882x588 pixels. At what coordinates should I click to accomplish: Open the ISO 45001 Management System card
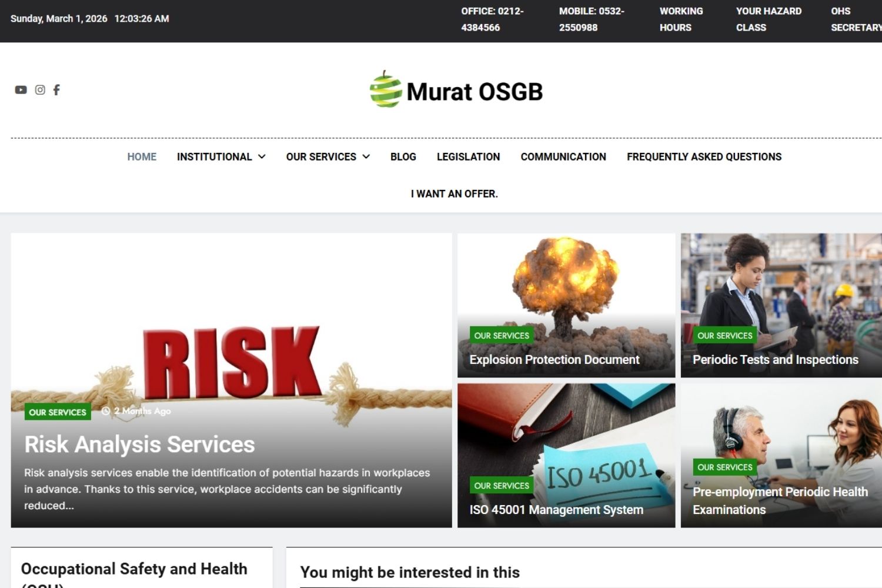click(556, 510)
